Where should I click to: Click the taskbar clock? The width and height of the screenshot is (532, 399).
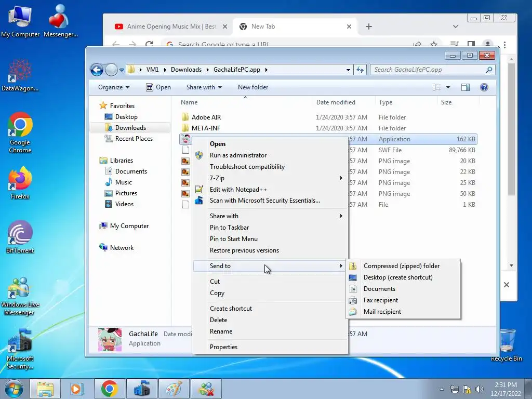[505, 389]
